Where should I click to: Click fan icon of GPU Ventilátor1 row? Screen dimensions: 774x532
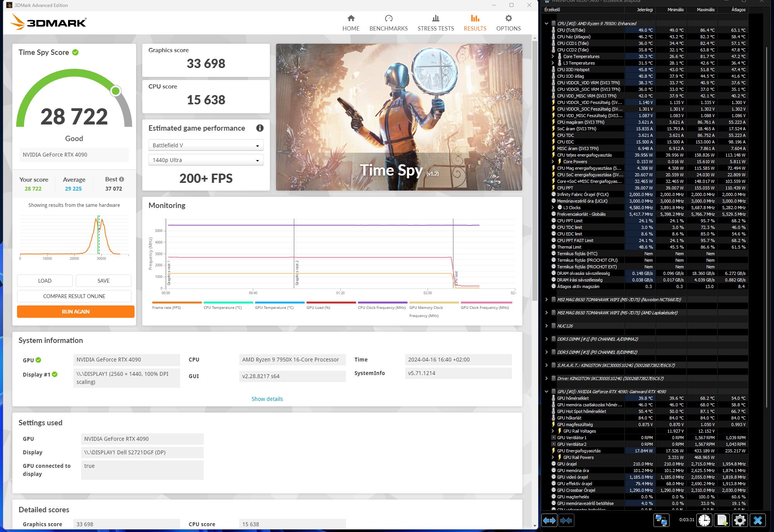pyautogui.click(x=553, y=438)
